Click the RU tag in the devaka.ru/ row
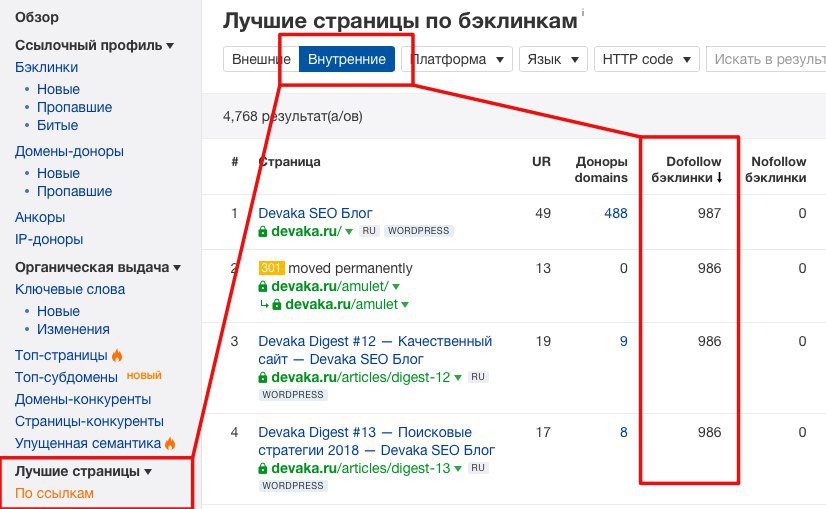Image resolution: width=826 pixels, height=509 pixels. 369,231
